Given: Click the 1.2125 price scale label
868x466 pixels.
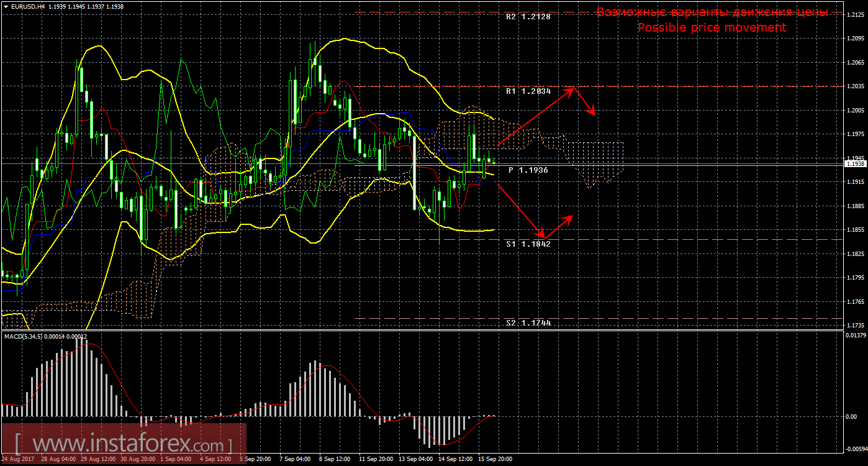Looking at the screenshot, I should point(856,14).
